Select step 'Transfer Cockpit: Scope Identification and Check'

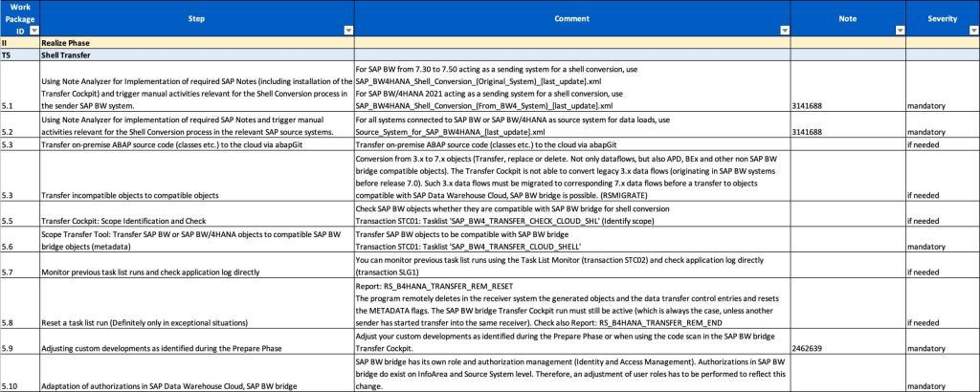pos(197,214)
